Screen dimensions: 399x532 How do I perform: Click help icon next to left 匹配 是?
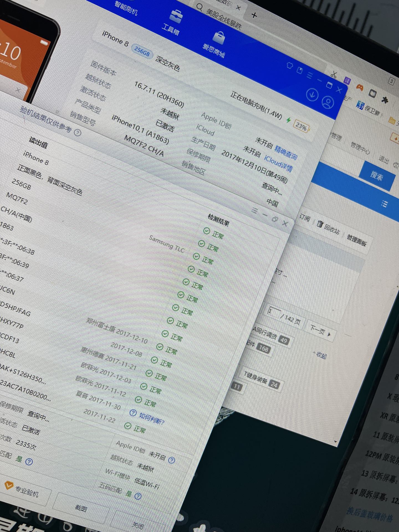(29, 462)
